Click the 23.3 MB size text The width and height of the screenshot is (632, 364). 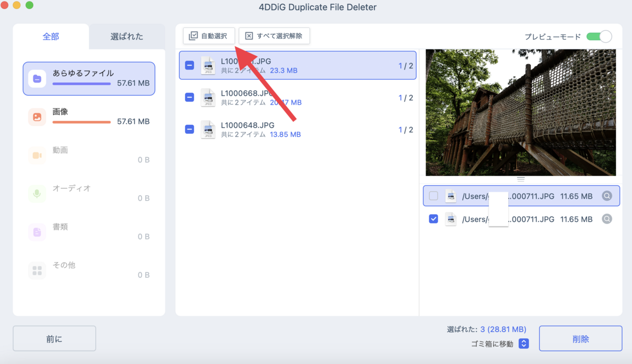(283, 70)
